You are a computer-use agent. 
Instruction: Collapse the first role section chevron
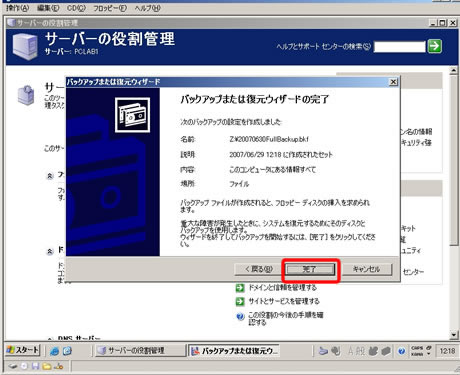[x=50, y=176]
